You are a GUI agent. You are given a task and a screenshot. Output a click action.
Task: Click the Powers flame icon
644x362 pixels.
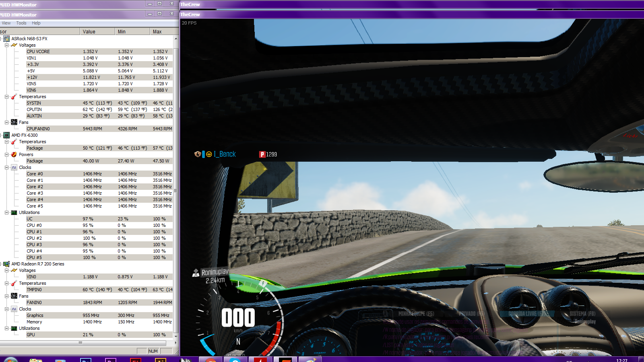click(x=14, y=154)
